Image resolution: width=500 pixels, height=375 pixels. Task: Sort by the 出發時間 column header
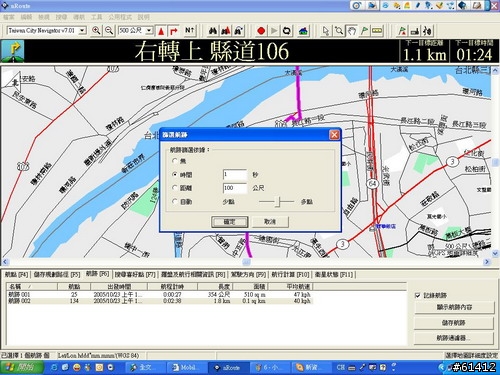tap(119, 286)
